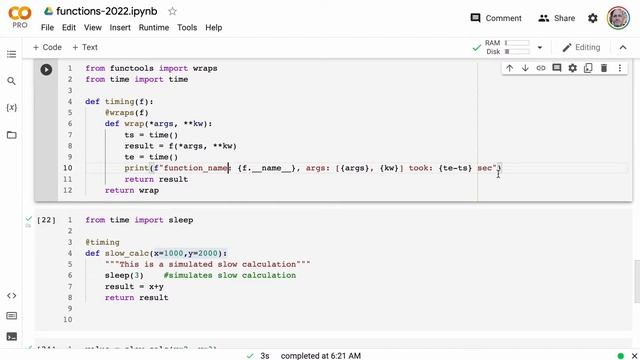Viewport: 640px width, 360px height.
Task: Open the Editing mode selector
Action: [581, 47]
